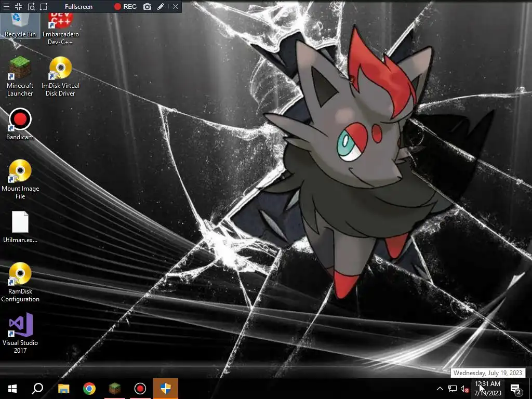Select Visual Studio 2017 desktop shortcut

point(20,333)
